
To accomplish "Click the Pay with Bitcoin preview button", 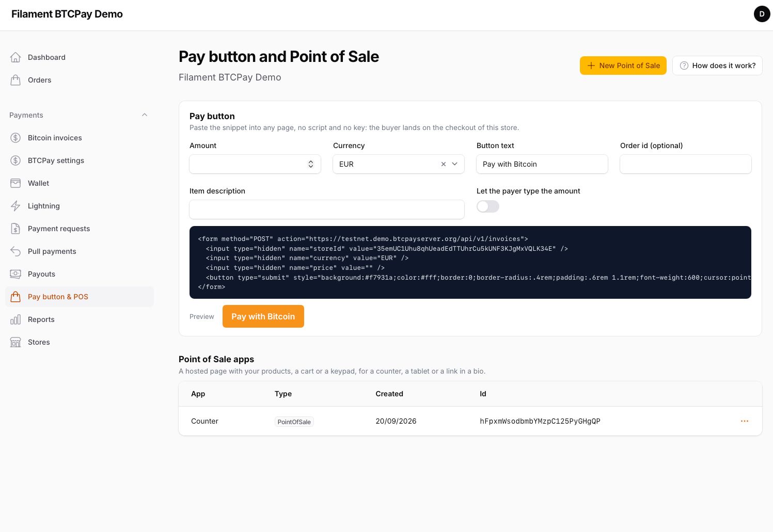I will point(263,316).
